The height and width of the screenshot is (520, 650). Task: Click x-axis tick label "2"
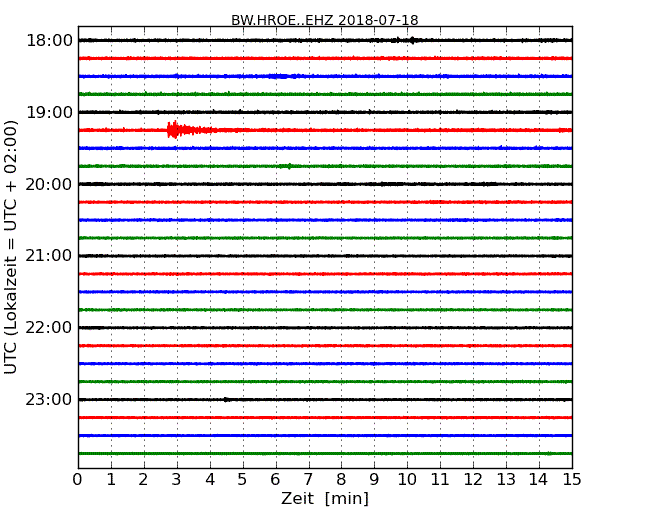[143, 479]
